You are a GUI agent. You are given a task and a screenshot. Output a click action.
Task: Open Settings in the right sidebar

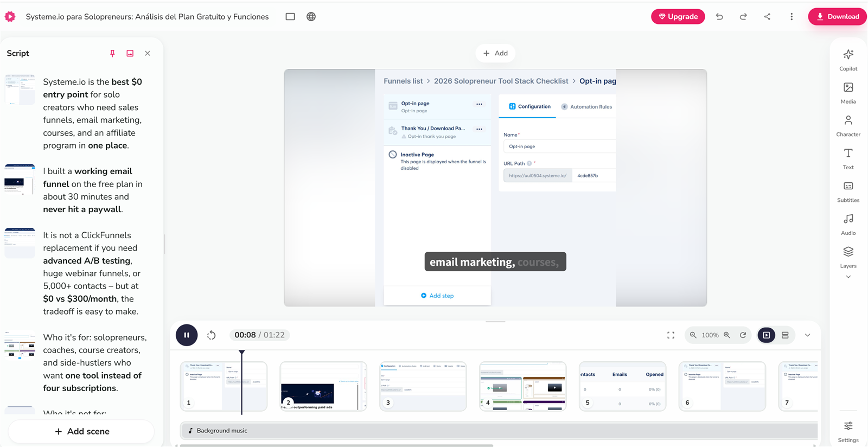coord(848,431)
